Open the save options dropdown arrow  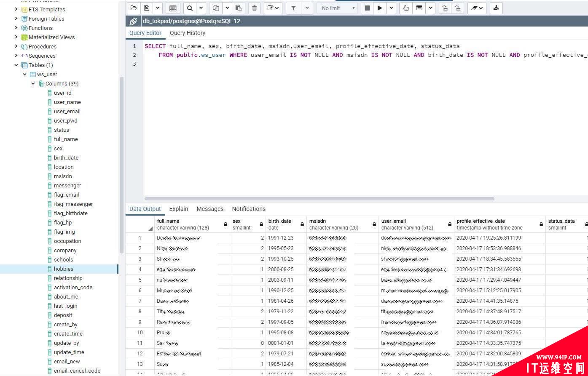point(157,8)
